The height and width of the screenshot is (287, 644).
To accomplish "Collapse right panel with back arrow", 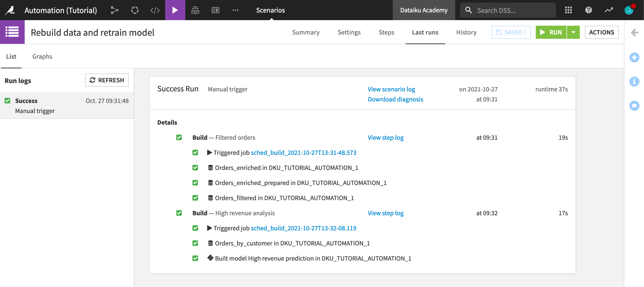I will (x=634, y=32).
